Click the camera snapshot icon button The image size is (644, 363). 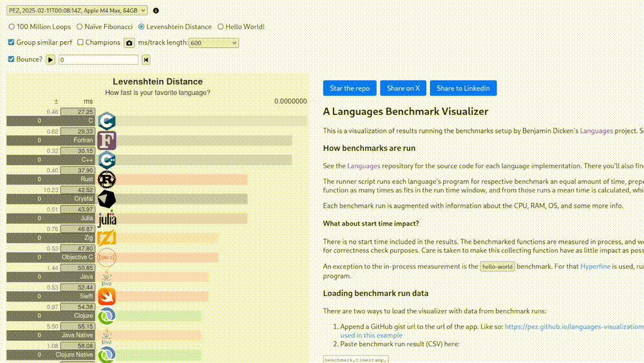click(129, 43)
